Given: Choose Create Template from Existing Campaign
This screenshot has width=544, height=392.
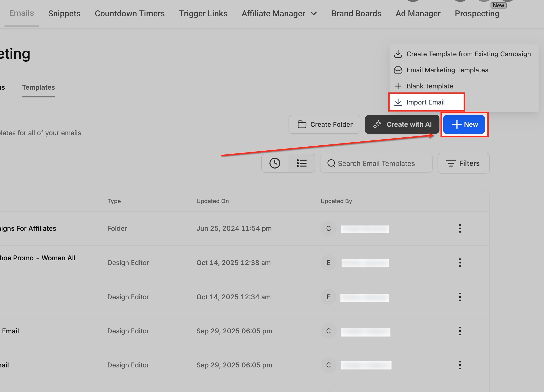Looking at the screenshot, I should [468, 54].
